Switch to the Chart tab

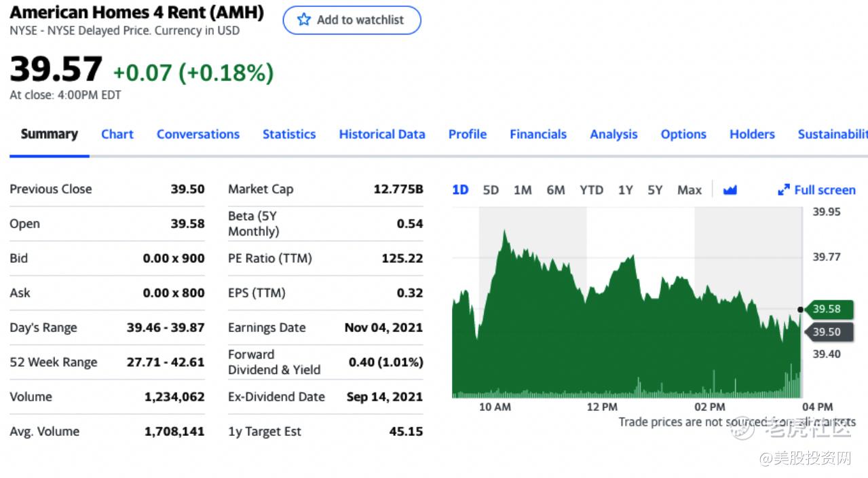pos(117,134)
